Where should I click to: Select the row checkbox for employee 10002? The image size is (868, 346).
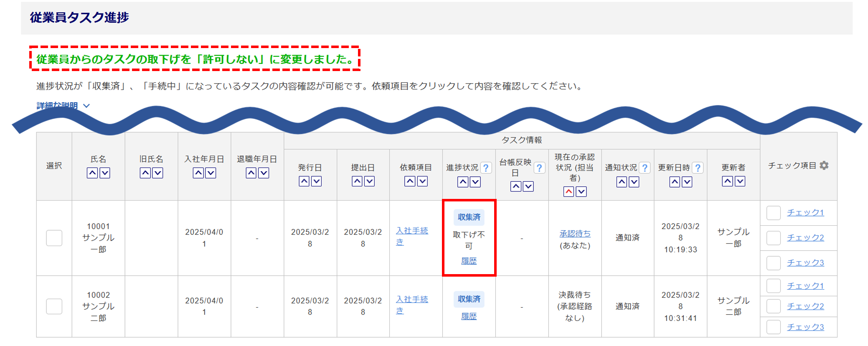click(54, 306)
